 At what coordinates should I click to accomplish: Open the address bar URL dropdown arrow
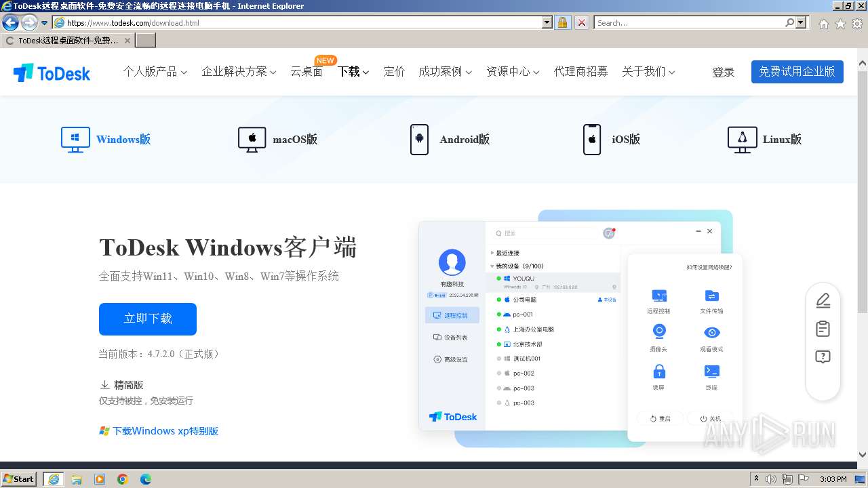click(x=547, y=23)
